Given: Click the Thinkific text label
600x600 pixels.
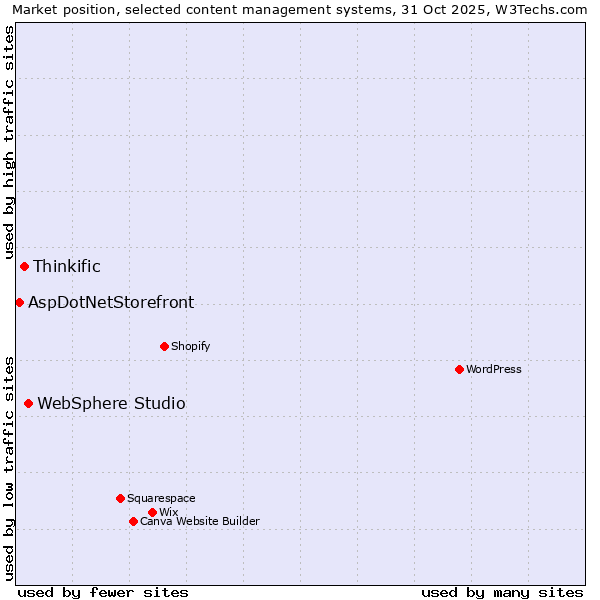Looking at the screenshot, I should coord(67,266).
